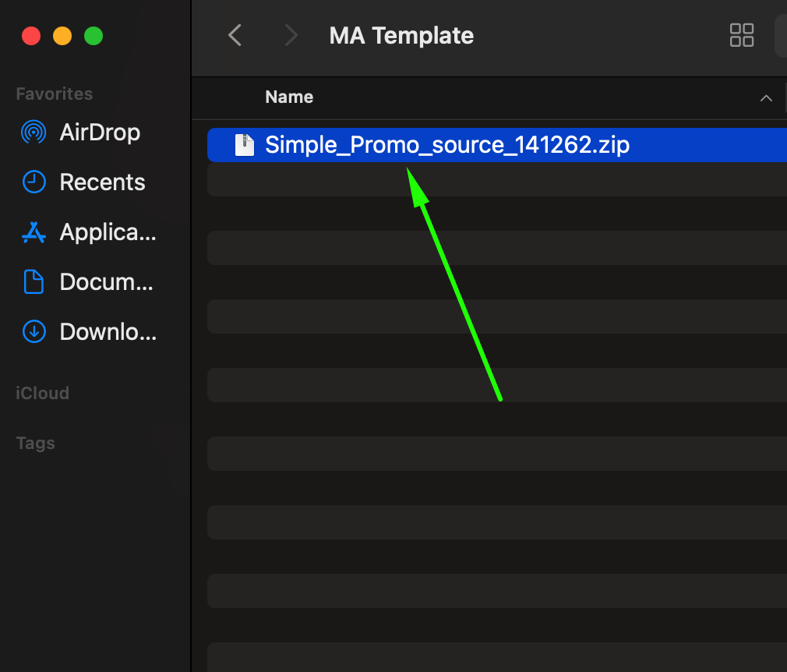The image size is (787, 672).
Task: Switch to icon grid view
Action: pos(741,35)
